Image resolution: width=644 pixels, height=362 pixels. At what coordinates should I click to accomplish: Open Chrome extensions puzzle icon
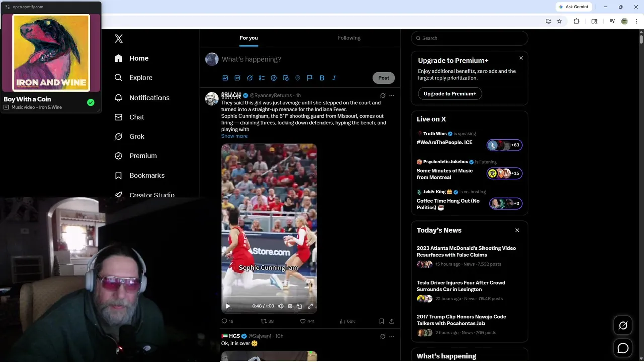(577, 21)
